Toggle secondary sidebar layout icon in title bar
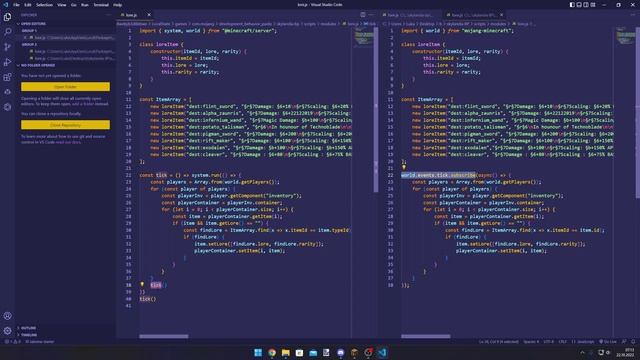 (586, 4)
